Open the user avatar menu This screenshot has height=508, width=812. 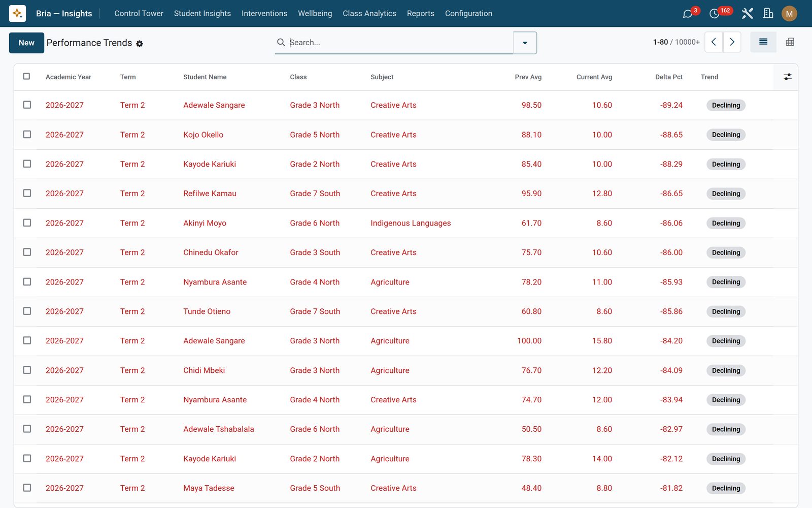(x=789, y=14)
